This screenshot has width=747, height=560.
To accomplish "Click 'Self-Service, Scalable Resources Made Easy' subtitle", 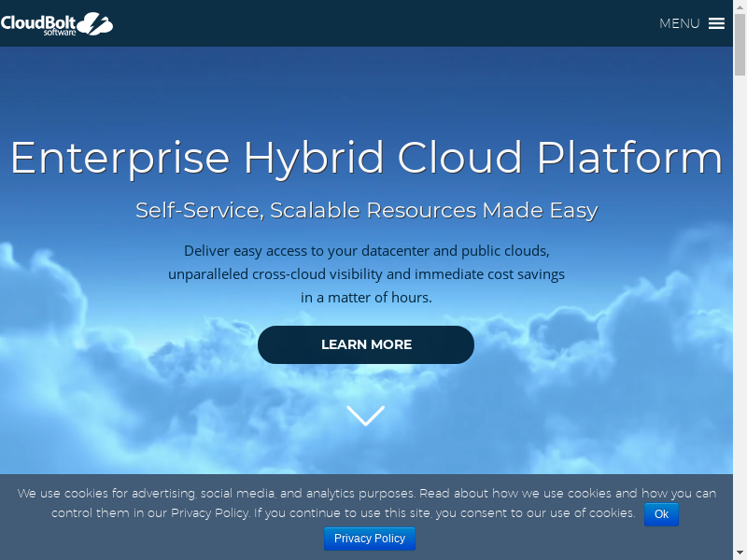I will tap(366, 211).
